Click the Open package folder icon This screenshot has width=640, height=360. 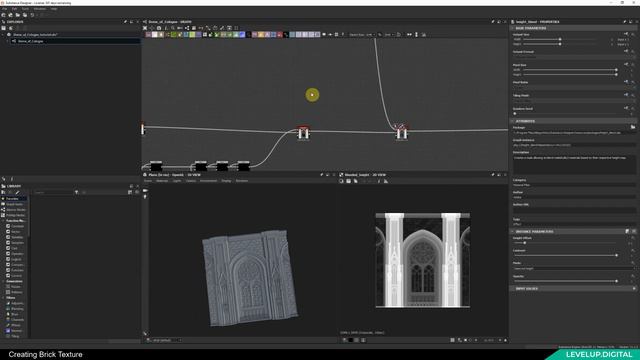coord(18,15)
